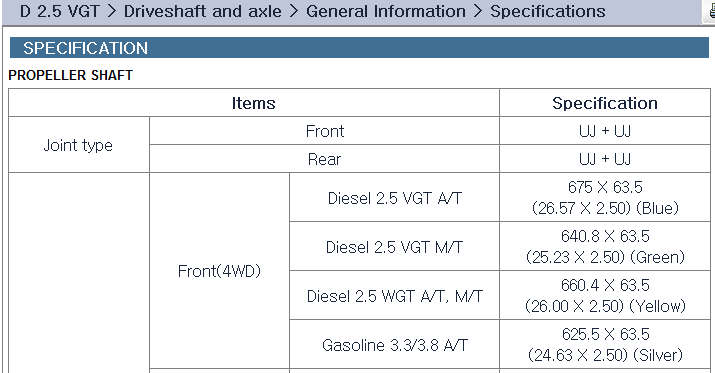Go to 'Driveshaft and axle' breadcrumb
This screenshot has height=373, width=715.
[202, 11]
